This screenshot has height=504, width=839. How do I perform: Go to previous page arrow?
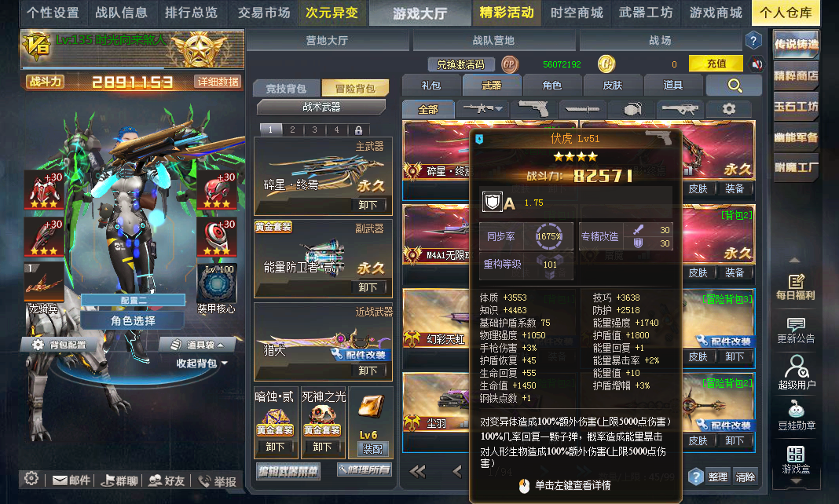click(x=457, y=471)
